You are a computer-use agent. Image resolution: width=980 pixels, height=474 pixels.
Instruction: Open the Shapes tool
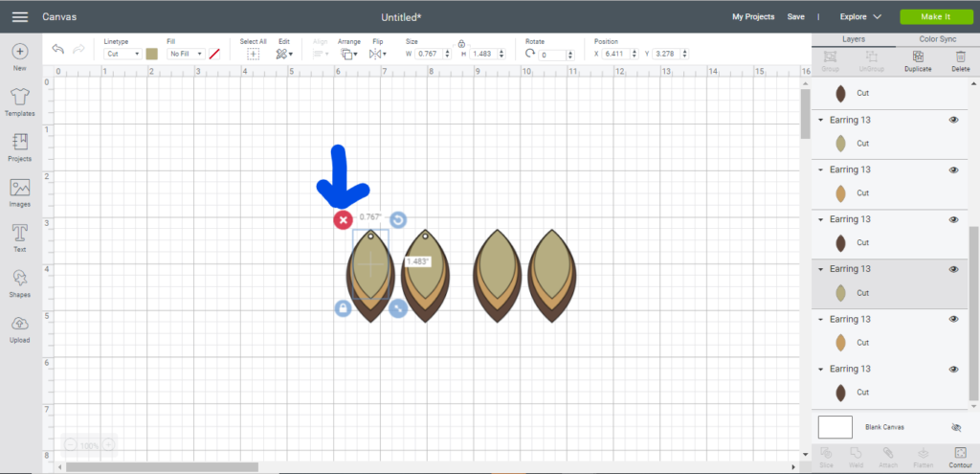[20, 283]
